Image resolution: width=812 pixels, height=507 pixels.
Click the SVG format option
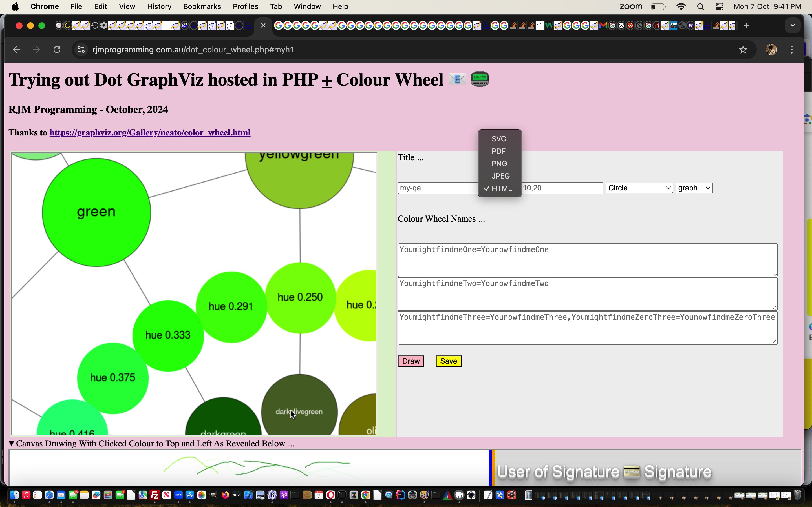click(498, 138)
